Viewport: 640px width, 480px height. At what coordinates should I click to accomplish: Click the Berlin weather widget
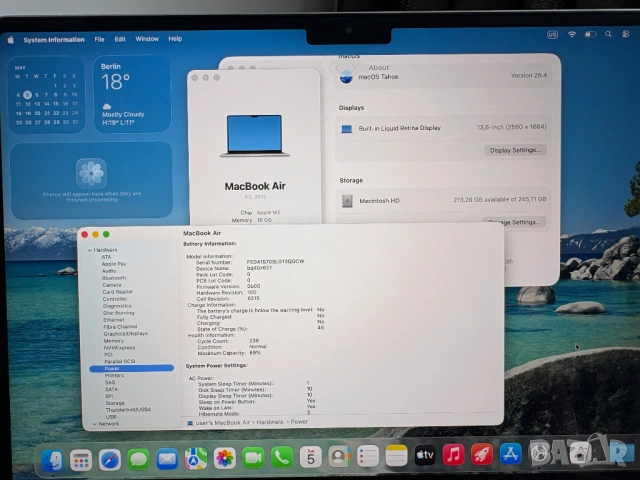(x=132, y=94)
